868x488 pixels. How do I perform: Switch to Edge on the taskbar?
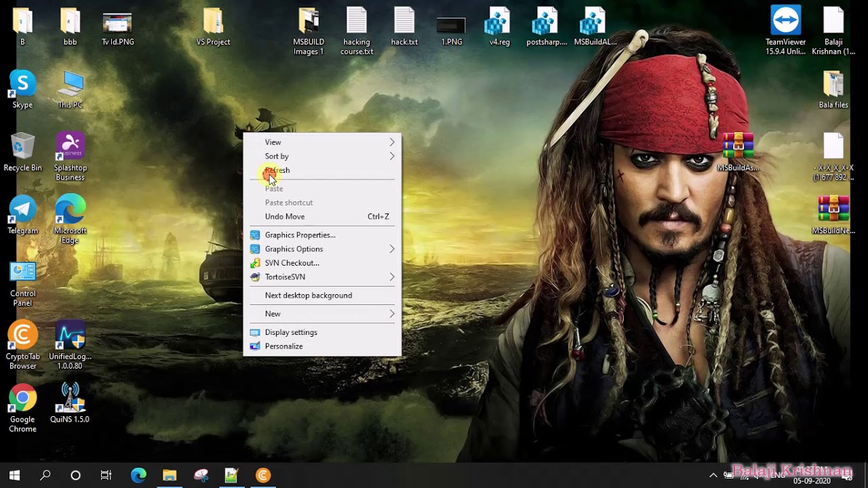(138, 475)
